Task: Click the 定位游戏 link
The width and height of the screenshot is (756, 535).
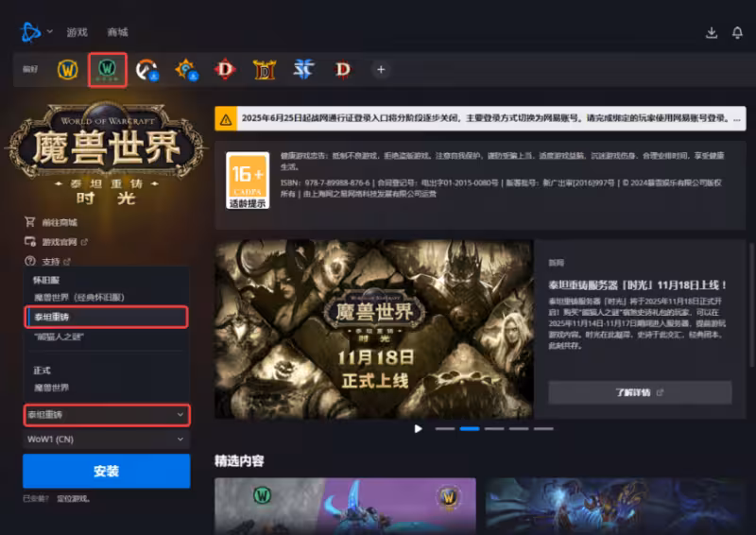Action: (73, 499)
